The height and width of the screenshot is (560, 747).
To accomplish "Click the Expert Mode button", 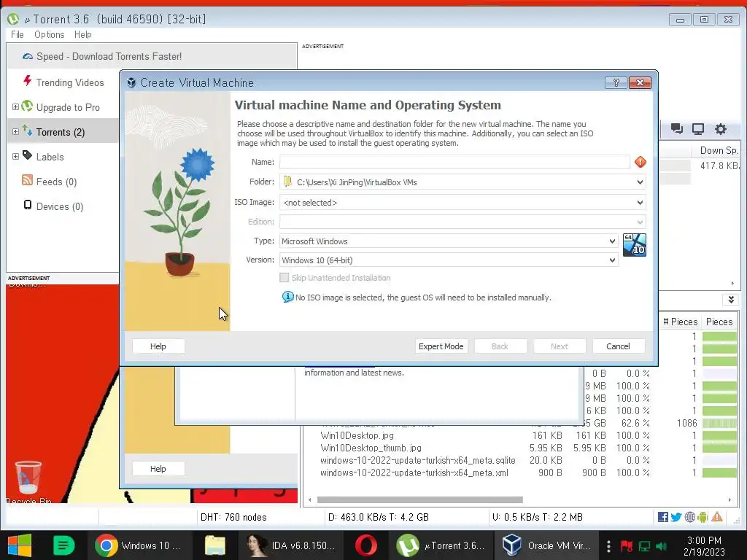I will pyautogui.click(x=441, y=346).
